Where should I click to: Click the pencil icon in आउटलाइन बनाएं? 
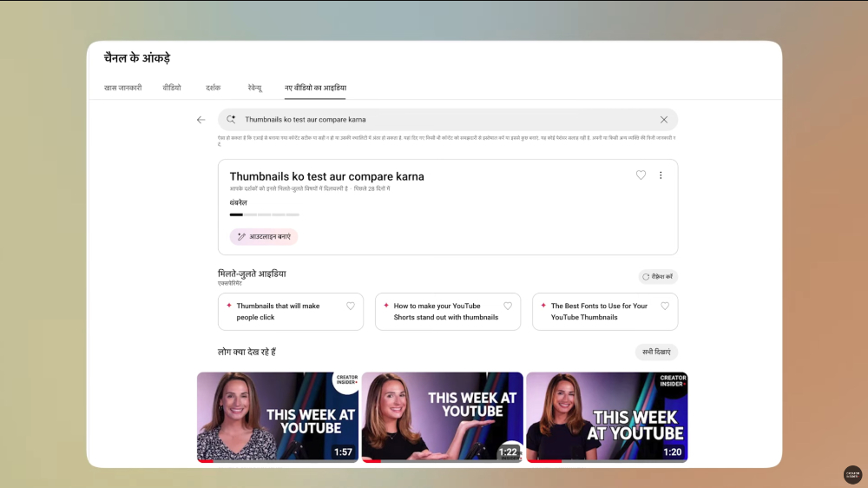pos(241,236)
